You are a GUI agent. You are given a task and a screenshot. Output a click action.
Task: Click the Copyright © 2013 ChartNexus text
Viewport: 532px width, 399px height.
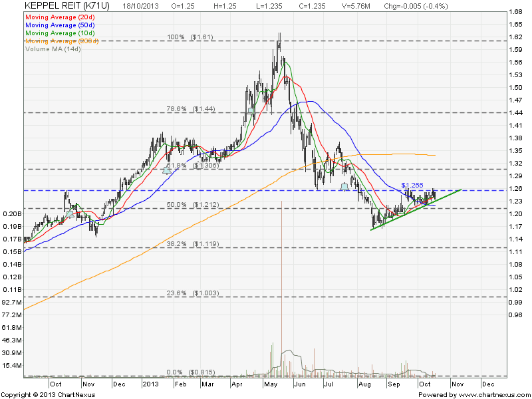tap(48, 395)
